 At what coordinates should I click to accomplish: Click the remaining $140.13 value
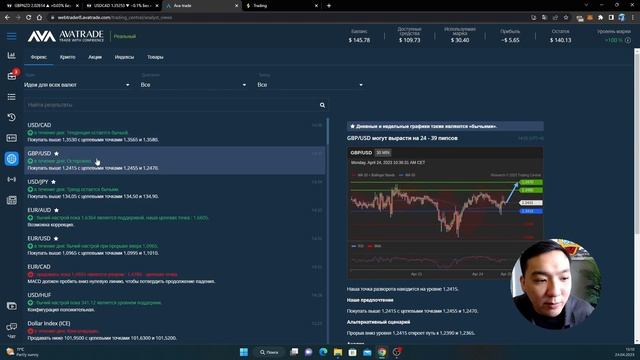pos(560,40)
